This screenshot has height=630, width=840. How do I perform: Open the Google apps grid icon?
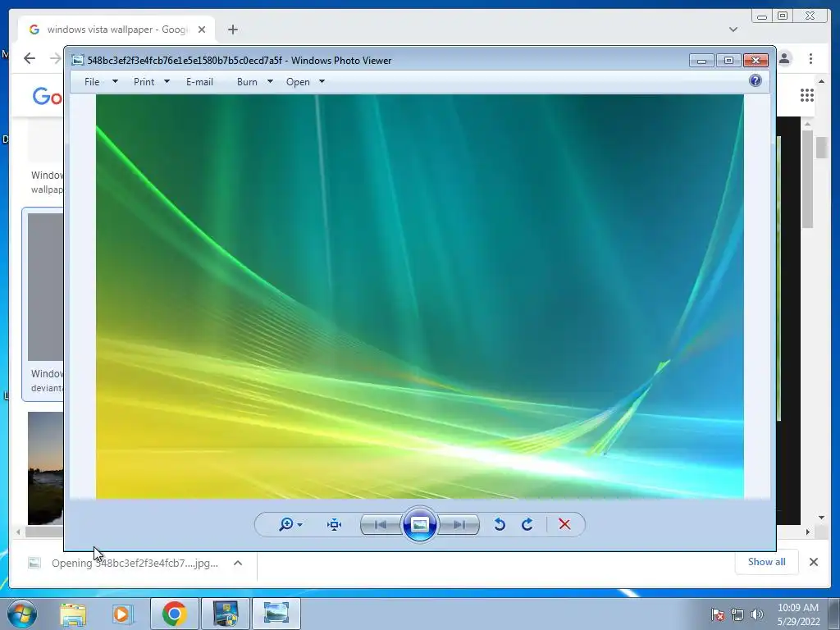click(x=807, y=95)
